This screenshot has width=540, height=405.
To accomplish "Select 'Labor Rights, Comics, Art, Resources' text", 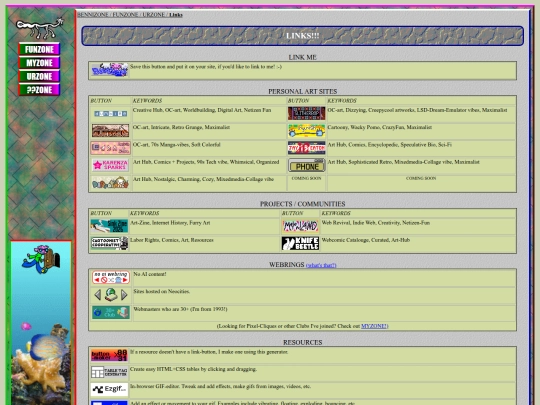I will tap(172, 240).
